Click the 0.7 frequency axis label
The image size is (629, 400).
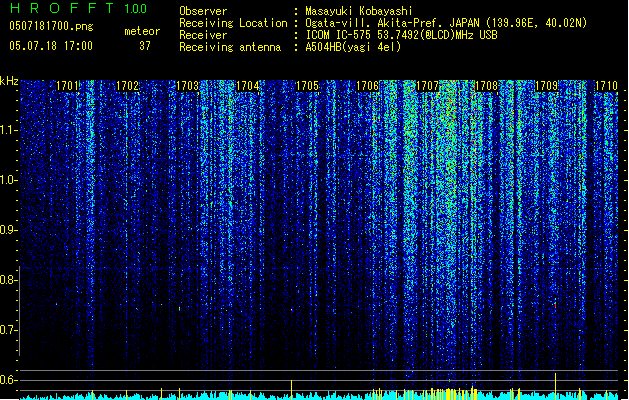point(8,330)
